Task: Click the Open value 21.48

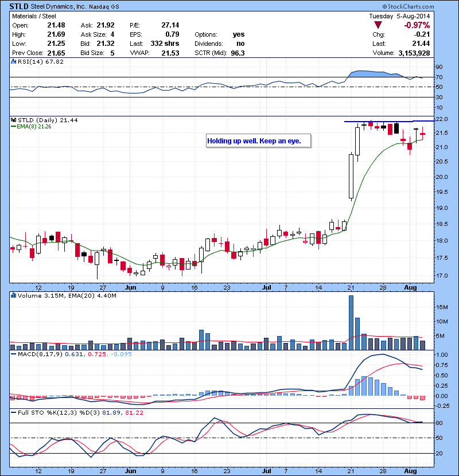Action: (x=56, y=25)
